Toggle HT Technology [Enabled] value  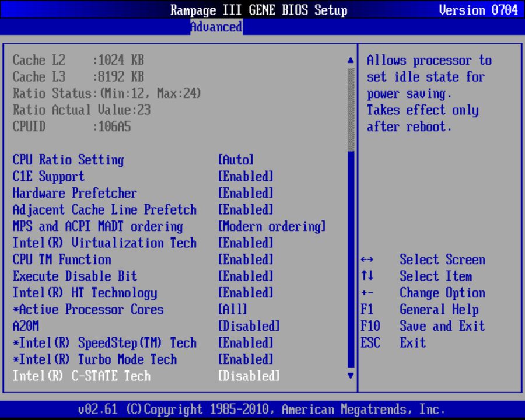click(x=246, y=293)
